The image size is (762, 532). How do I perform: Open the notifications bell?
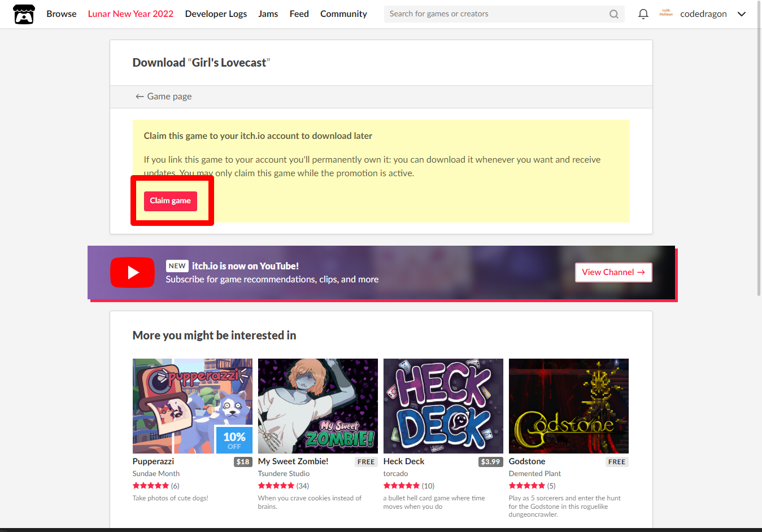coord(643,14)
